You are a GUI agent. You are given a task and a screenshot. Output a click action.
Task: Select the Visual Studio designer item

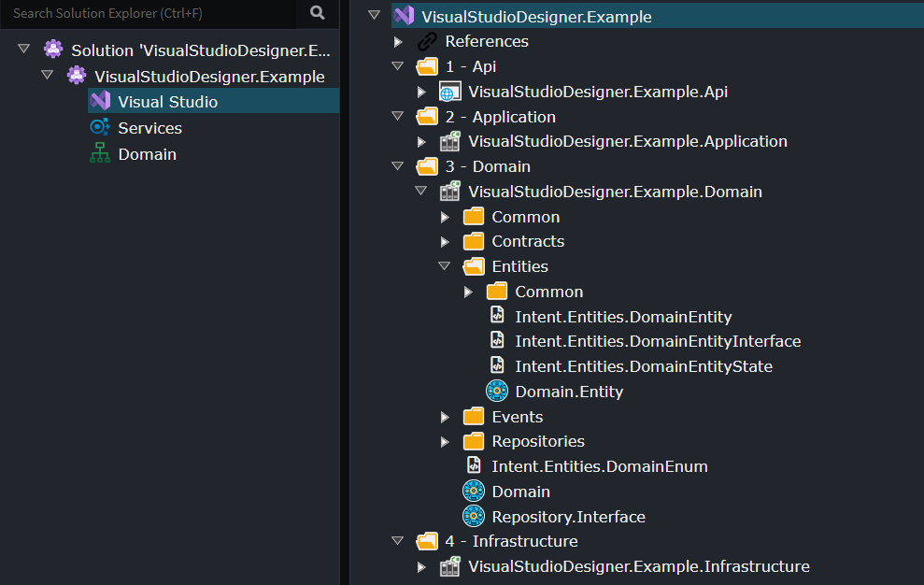(x=168, y=102)
